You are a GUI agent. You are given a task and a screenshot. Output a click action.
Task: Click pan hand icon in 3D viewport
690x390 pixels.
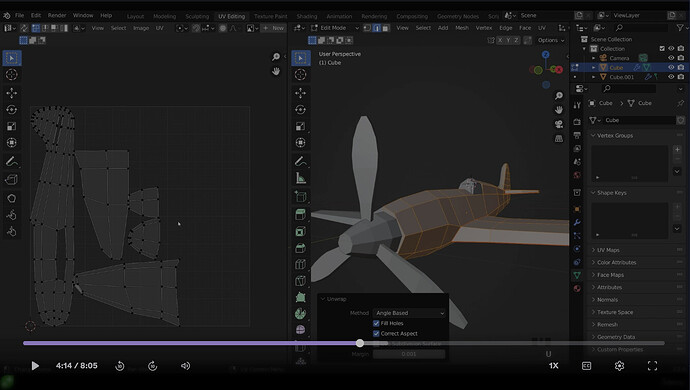coord(559,110)
